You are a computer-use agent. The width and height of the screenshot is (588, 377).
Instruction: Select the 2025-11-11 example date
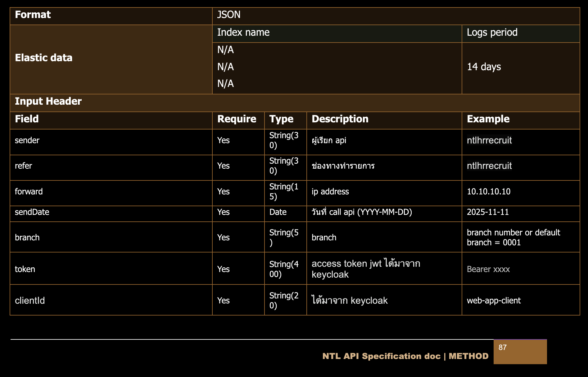488,212
